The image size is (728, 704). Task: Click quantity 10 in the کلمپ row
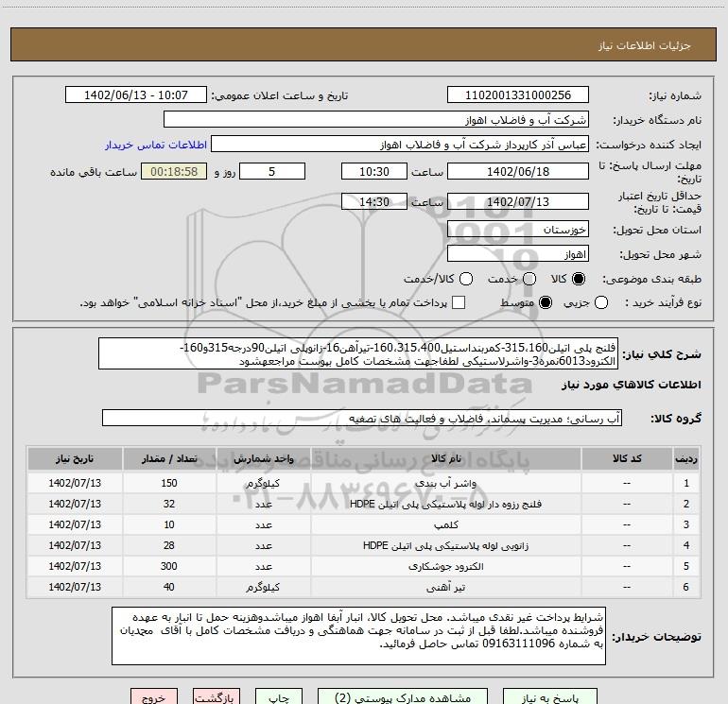click(169, 524)
